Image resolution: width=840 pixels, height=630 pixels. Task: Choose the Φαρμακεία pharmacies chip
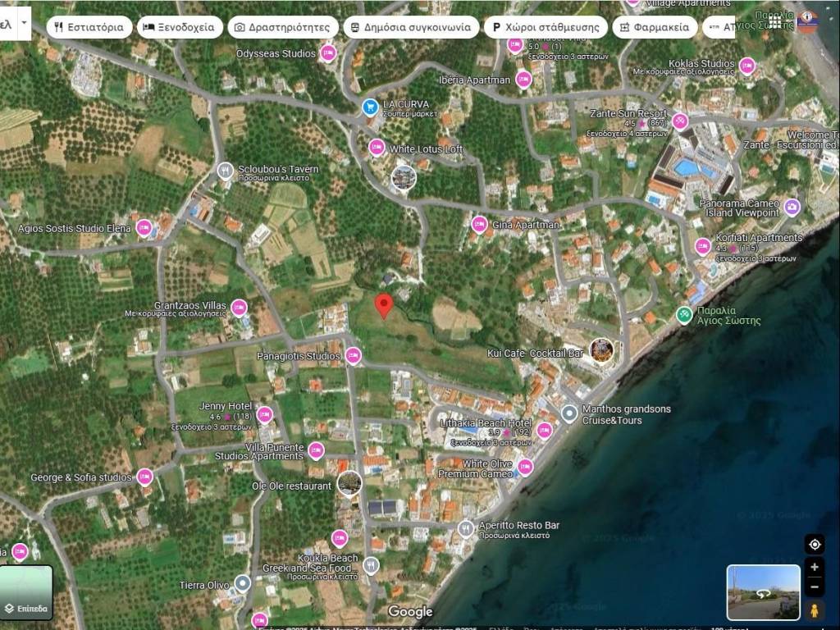(x=654, y=27)
